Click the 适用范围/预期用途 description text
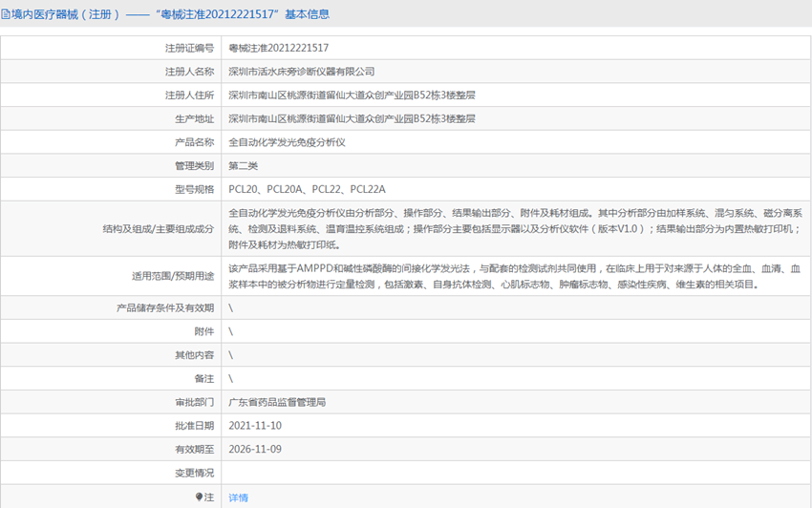 click(x=516, y=277)
